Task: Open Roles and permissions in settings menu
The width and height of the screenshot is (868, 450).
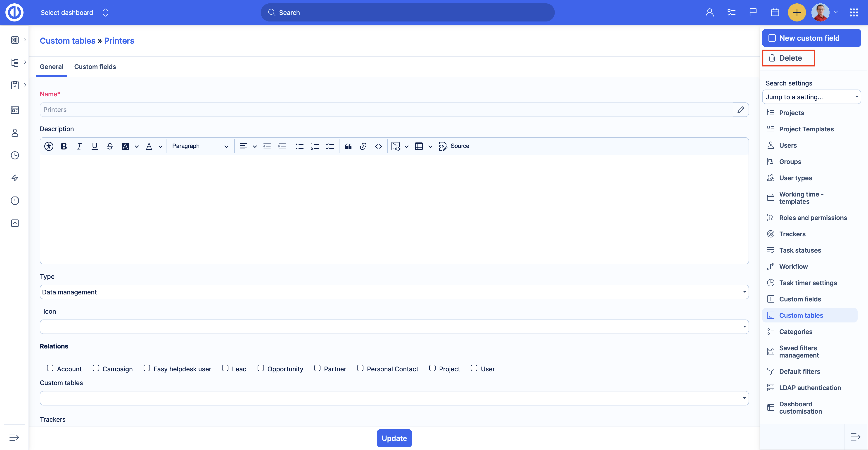Action: 813,218
